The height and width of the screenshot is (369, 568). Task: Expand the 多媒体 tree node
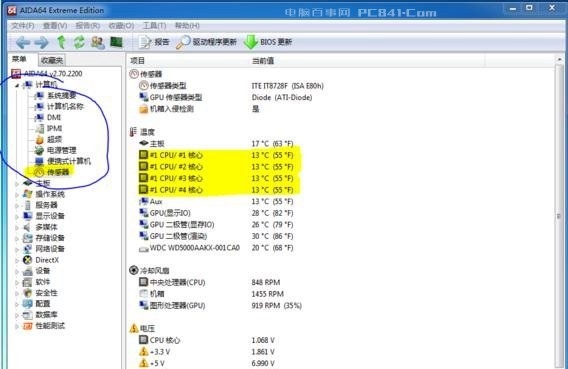point(17,227)
